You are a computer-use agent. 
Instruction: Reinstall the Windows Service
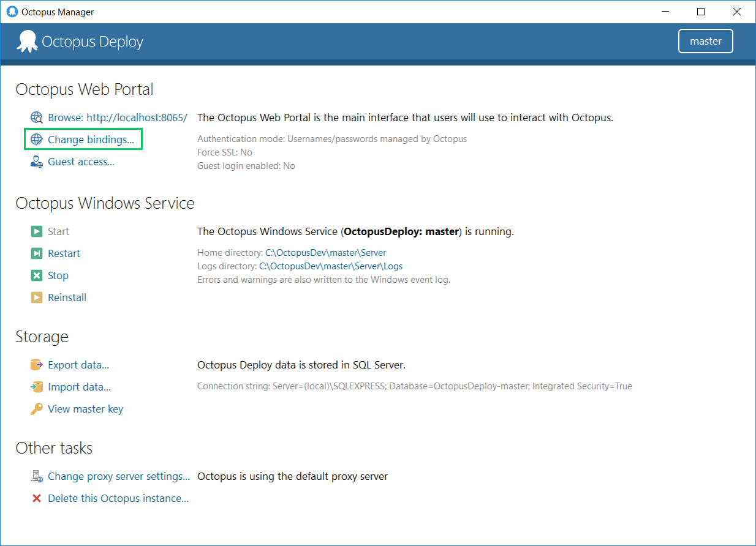(x=67, y=297)
